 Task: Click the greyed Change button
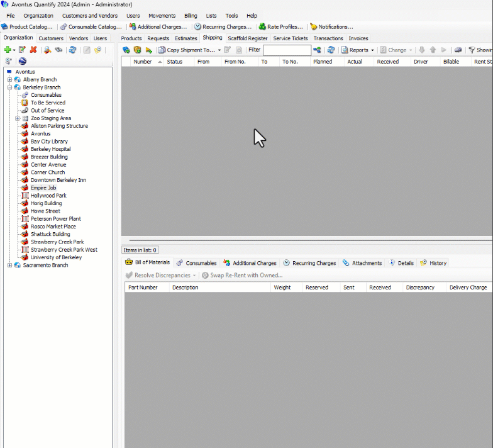pyautogui.click(x=396, y=50)
